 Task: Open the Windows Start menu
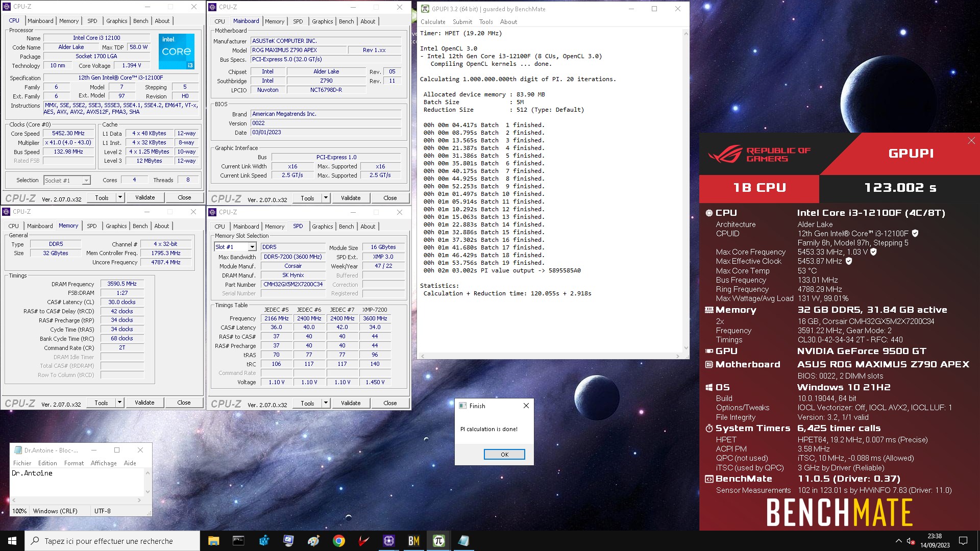click(x=12, y=541)
